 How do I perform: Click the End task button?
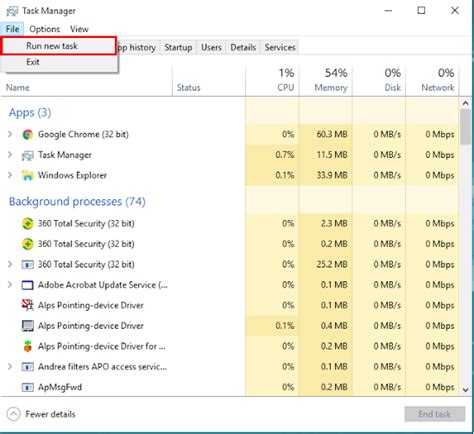(x=435, y=414)
